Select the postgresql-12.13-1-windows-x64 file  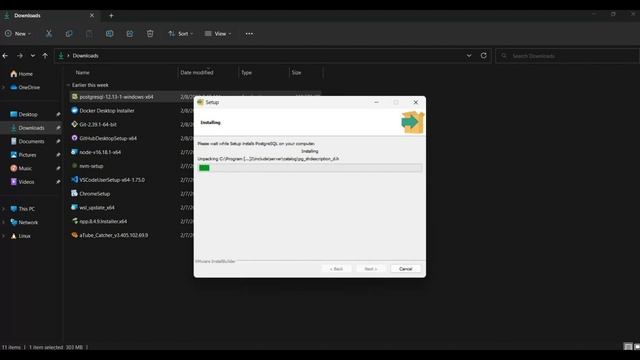[116, 97]
